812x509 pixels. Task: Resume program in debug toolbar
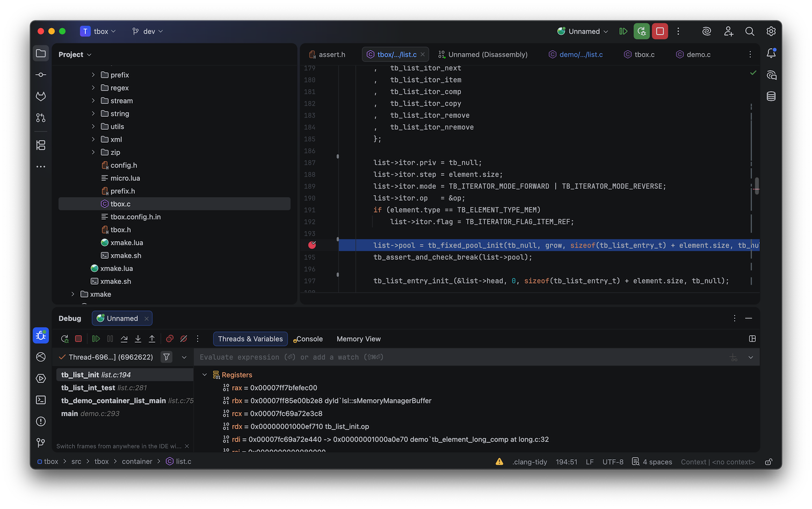point(96,339)
